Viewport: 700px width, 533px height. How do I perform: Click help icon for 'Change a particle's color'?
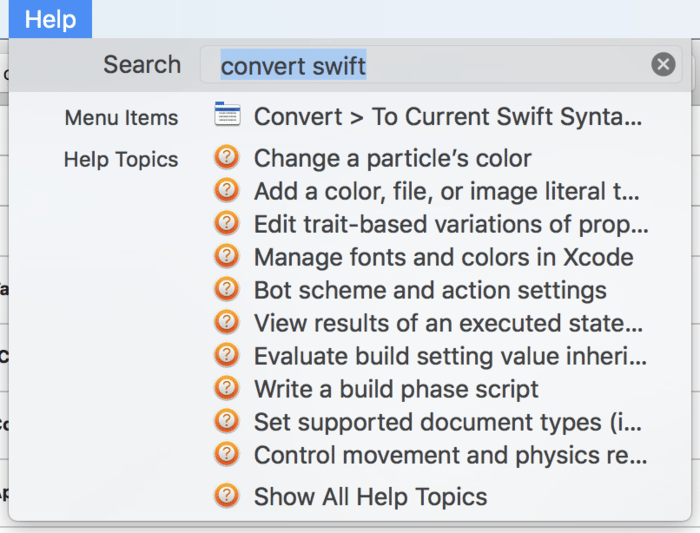pos(227,158)
